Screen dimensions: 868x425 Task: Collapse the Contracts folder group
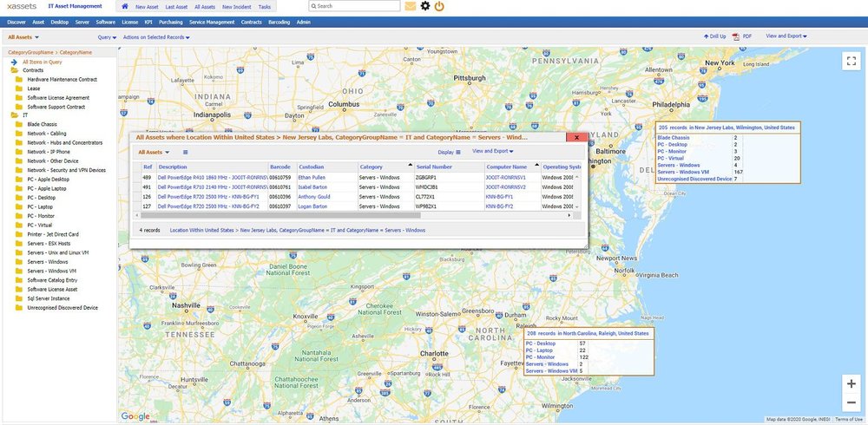click(15, 70)
